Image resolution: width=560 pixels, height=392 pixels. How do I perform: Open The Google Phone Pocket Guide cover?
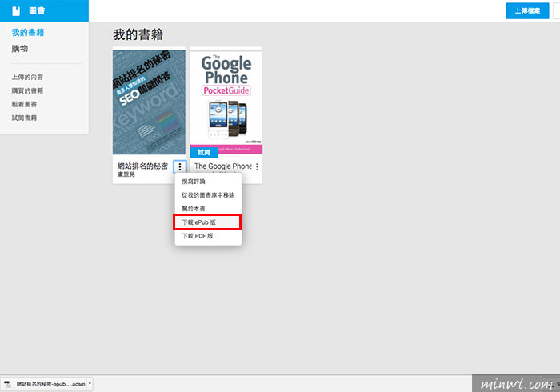coord(226,102)
